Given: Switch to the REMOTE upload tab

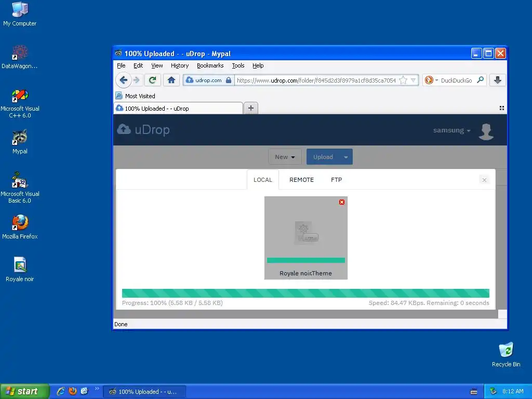Looking at the screenshot, I should coord(302,179).
